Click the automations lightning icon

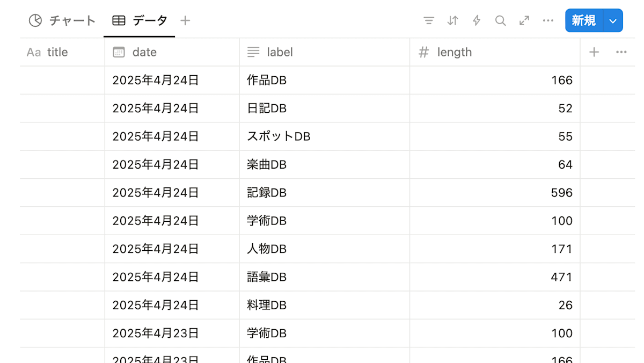[476, 20]
